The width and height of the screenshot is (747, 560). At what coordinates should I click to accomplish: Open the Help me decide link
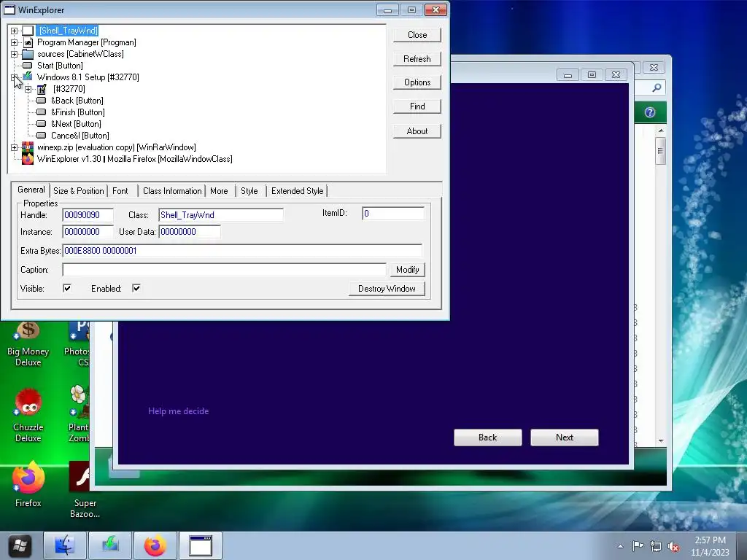[178, 411]
